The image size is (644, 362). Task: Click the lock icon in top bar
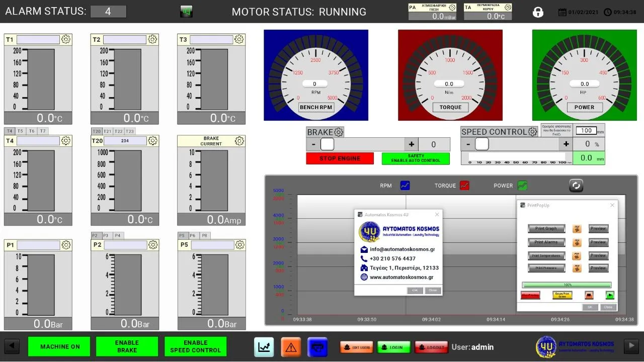[x=538, y=12]
